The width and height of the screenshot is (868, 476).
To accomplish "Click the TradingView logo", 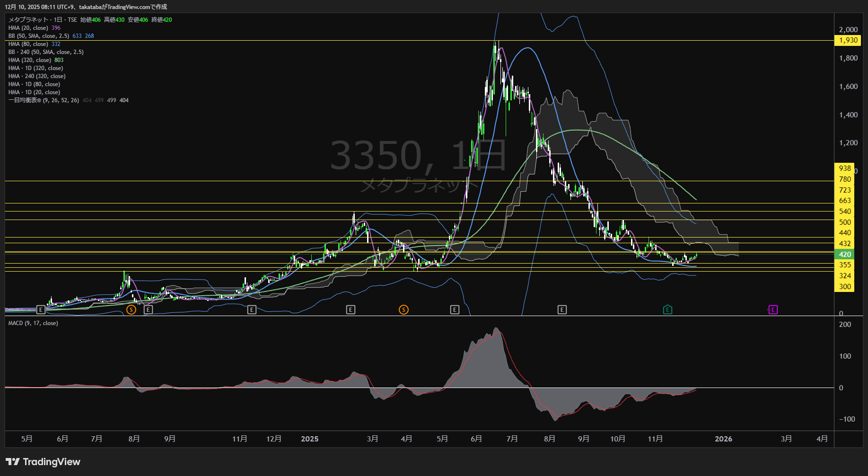I will pos(43,462).
